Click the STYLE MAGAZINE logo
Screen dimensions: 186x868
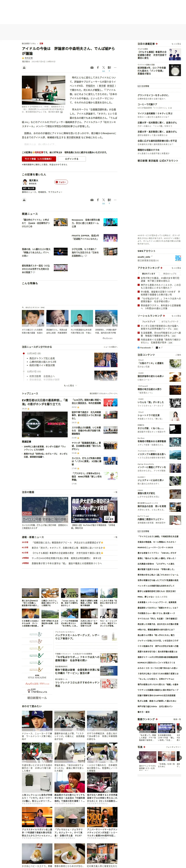pos(37,676)
